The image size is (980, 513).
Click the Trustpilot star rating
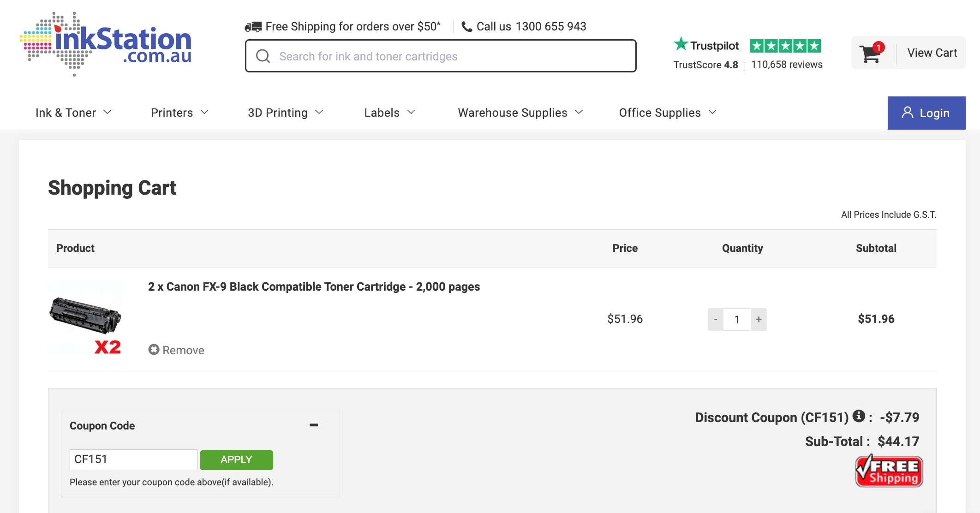point(785,46)
